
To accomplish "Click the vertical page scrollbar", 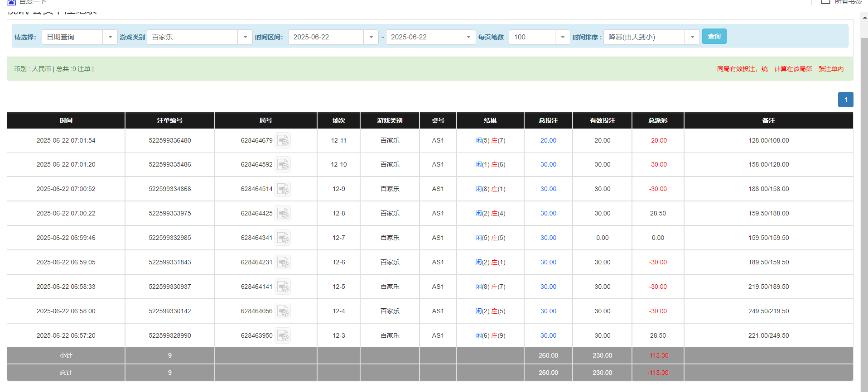I will coord(864,204).
